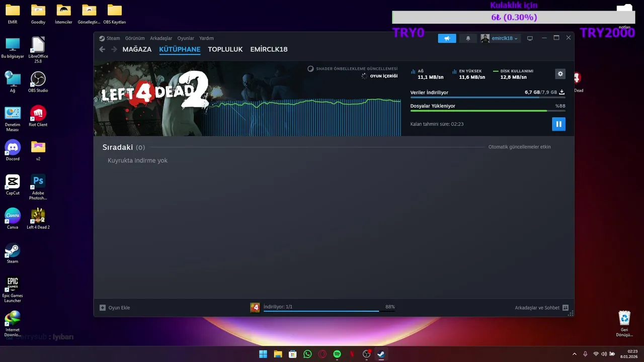Open the Arkadaşlar menu
Viewport: 644px width, 362px height.
click(x=161, y=38)
